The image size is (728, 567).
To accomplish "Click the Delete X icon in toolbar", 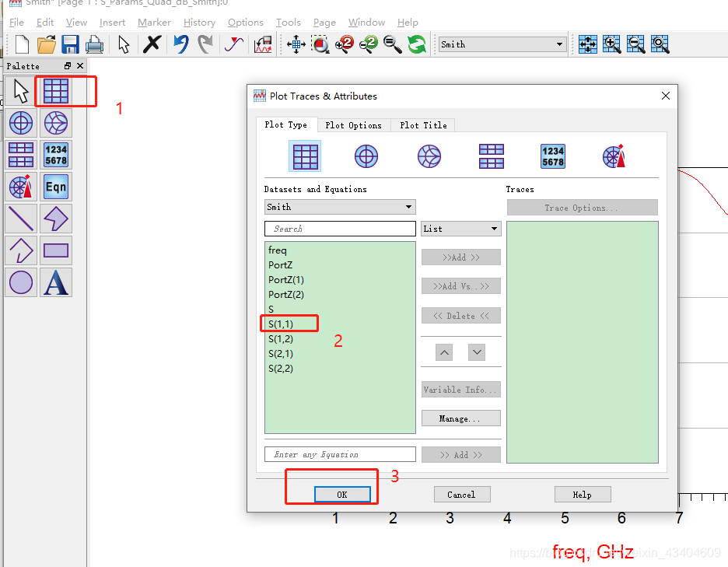I will 152,44.
